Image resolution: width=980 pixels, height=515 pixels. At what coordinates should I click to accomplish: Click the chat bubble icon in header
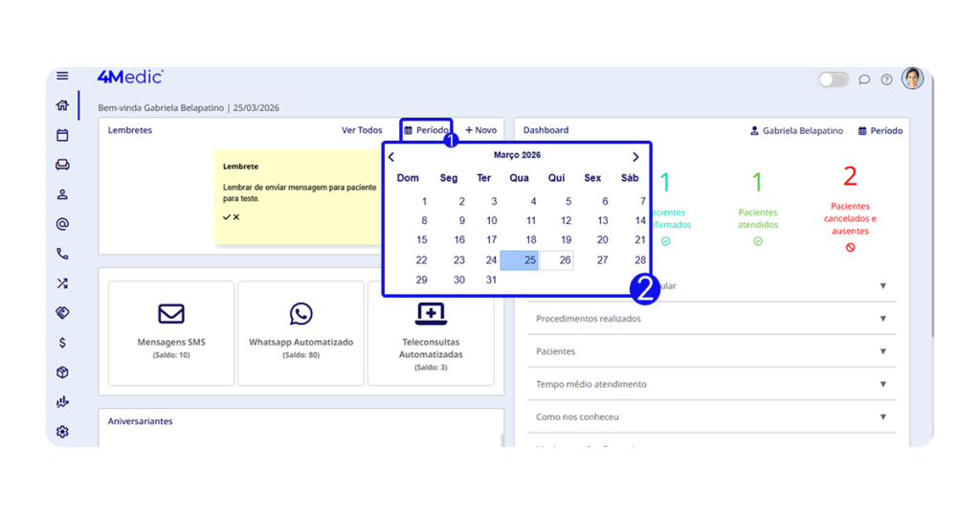pos(864,79)
